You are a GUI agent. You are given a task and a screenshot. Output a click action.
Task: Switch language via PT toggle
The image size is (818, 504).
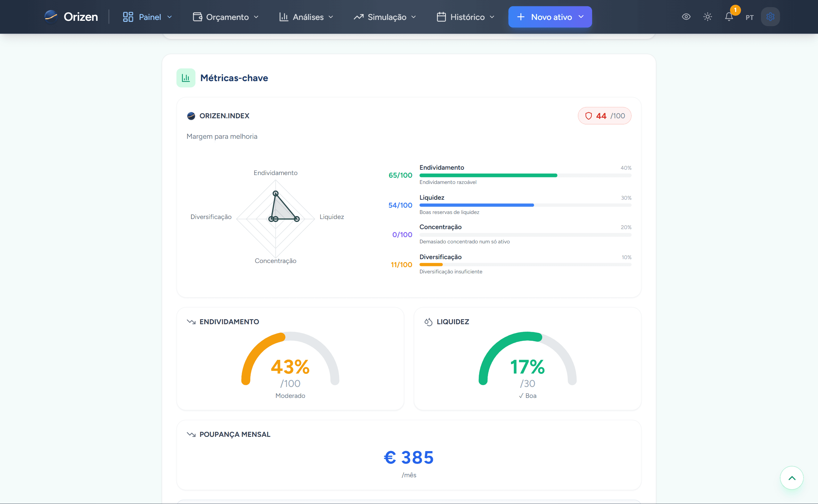pyautogui.click(x=749, y=17)
